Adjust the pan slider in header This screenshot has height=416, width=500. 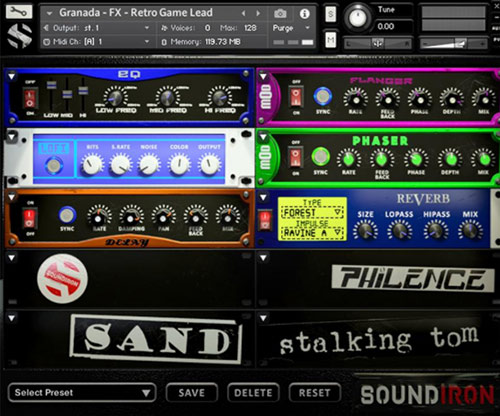378,43
